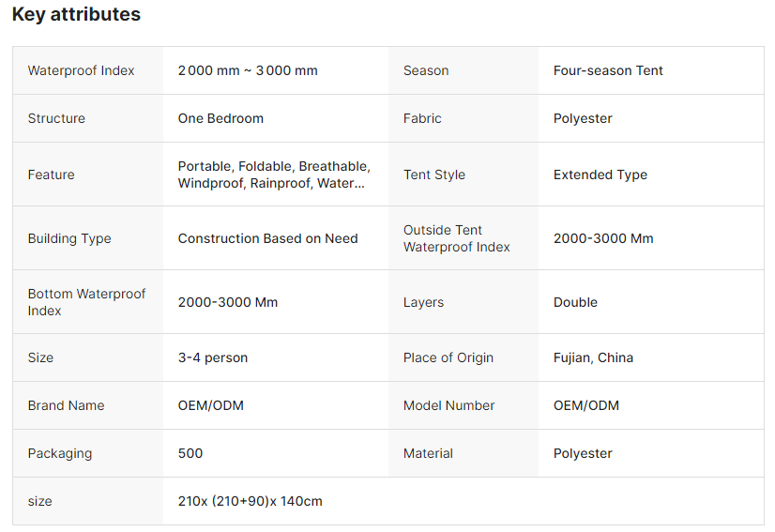Viewport: 775px width, 532px height.
Task: Click the 3-4 person size value
Action: tap(213, 357)
